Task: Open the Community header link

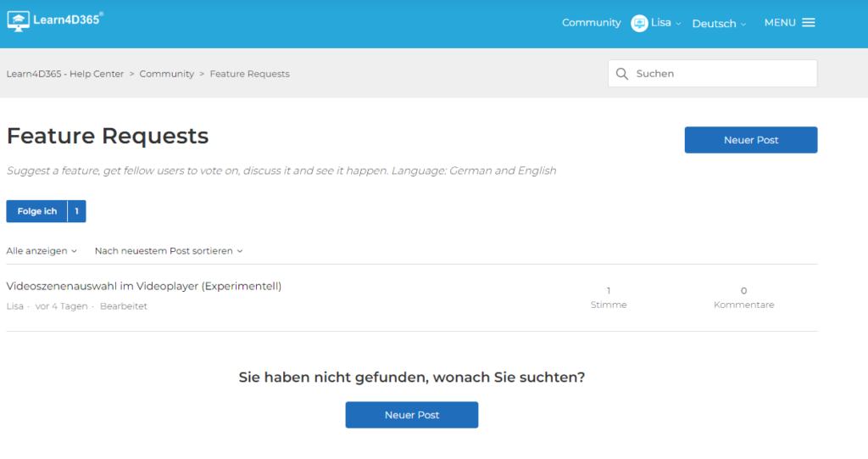Action: (591, 23)
